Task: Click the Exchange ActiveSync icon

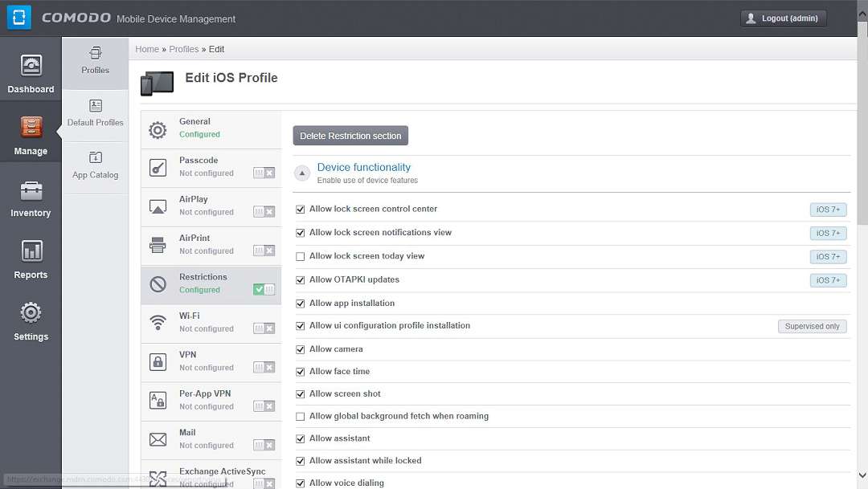Action: click(x=158, y=479)
